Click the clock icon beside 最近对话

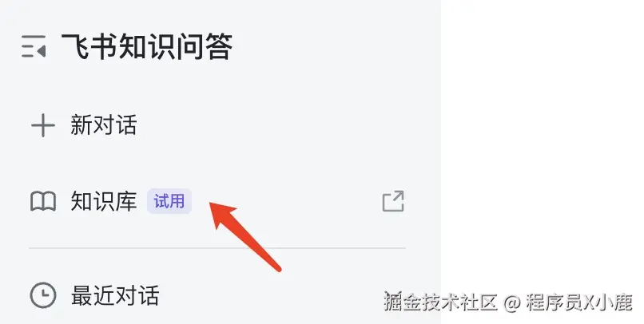click(x=43, y=295)
